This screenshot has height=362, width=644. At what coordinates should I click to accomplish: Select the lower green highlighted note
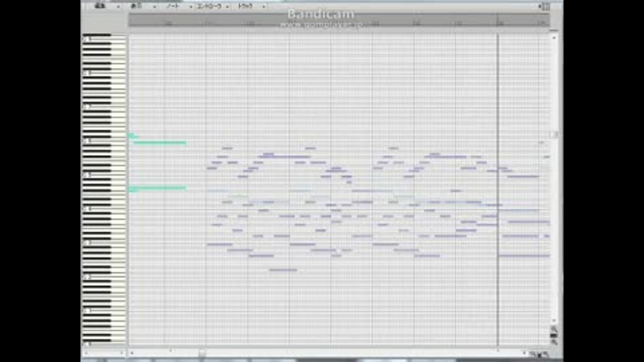tap(157, 188)
